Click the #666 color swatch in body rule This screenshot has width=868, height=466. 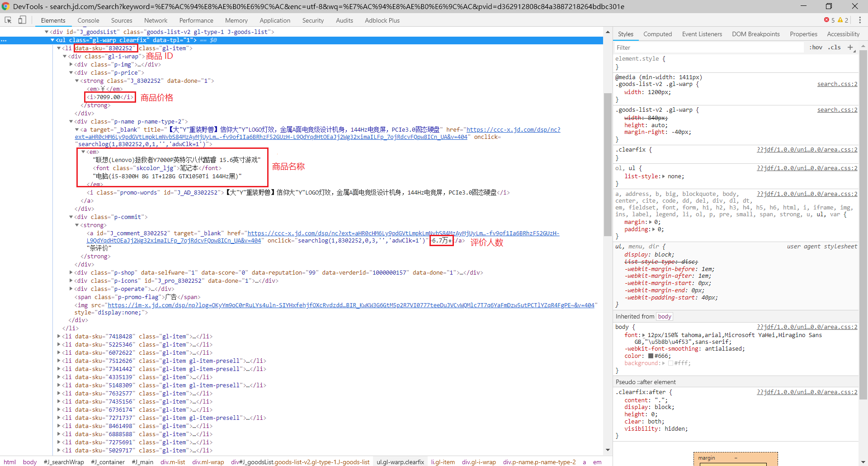(651, 356)
